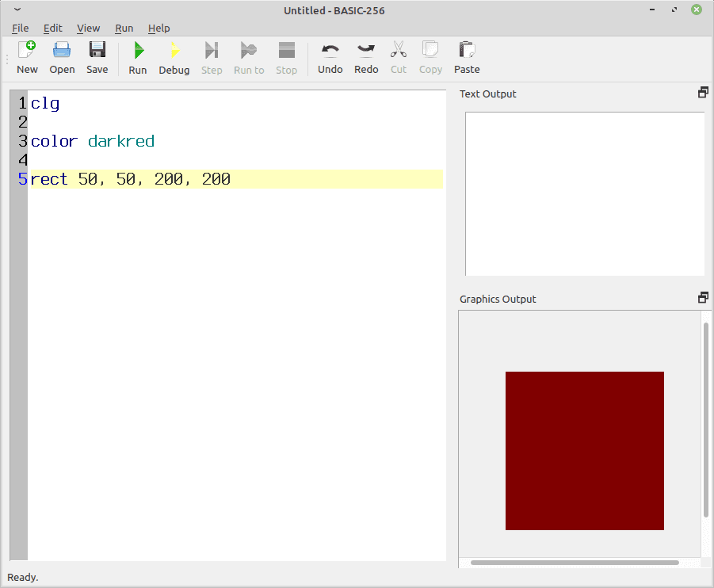Open the Help menu
The height and width of the screenshot is (588, 714).
click(158, 28)
